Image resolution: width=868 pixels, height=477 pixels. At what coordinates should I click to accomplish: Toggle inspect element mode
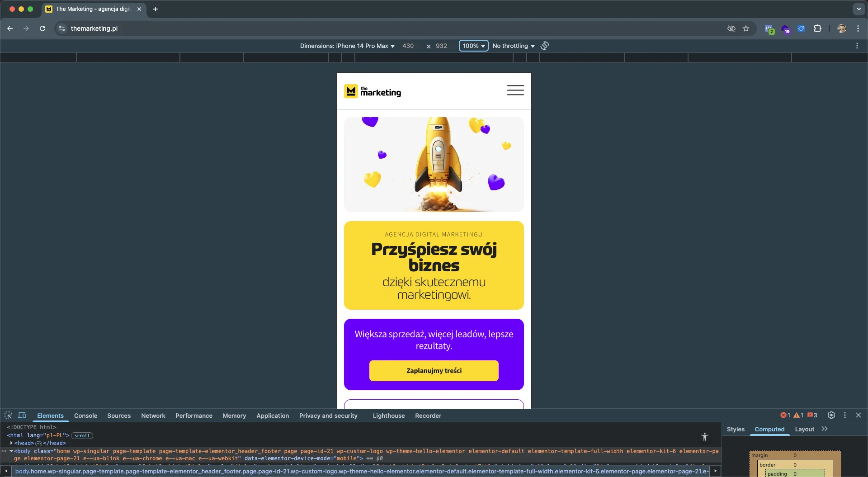pos(8,415)
